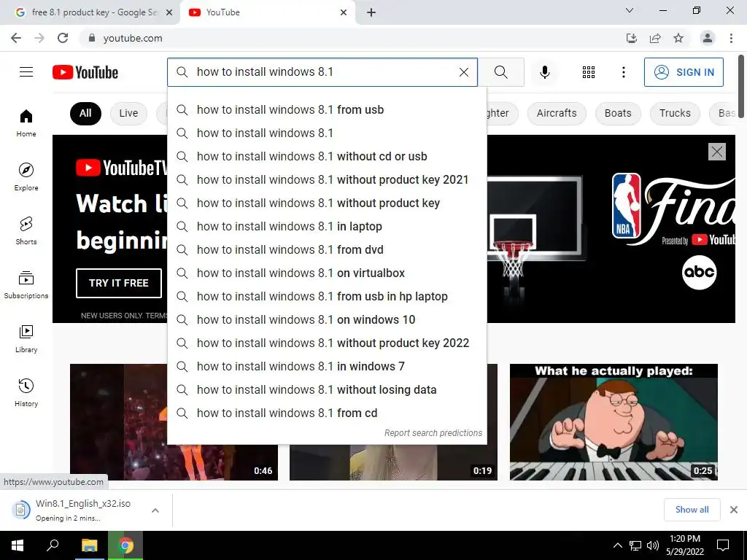Select the Boats filter chip
This screenshot has width=747, height=560.
click(618, 113)
